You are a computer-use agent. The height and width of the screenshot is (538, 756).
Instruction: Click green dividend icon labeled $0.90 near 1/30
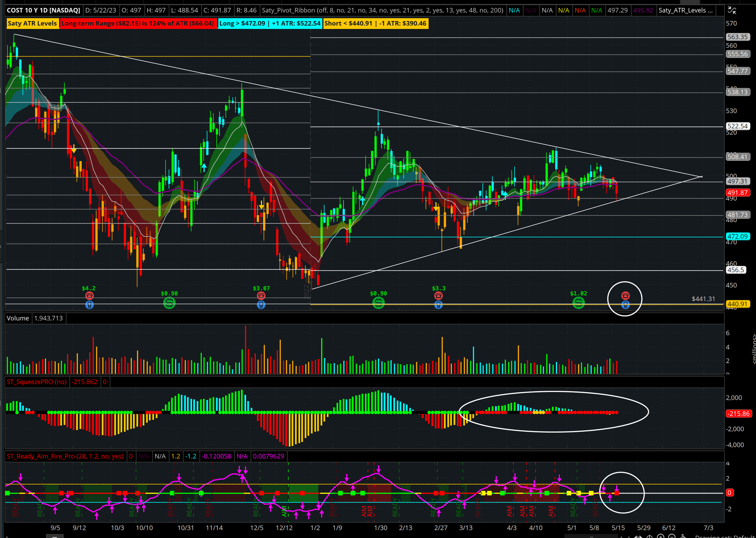[x=378, y=303]
